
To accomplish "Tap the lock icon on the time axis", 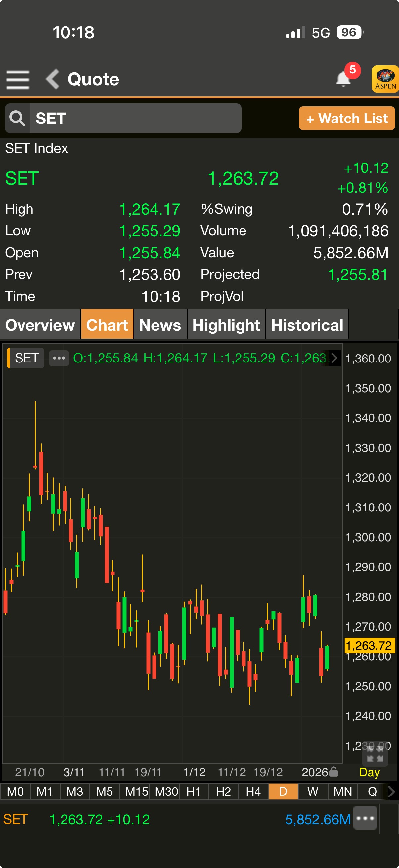I will (x=333, y=771).
